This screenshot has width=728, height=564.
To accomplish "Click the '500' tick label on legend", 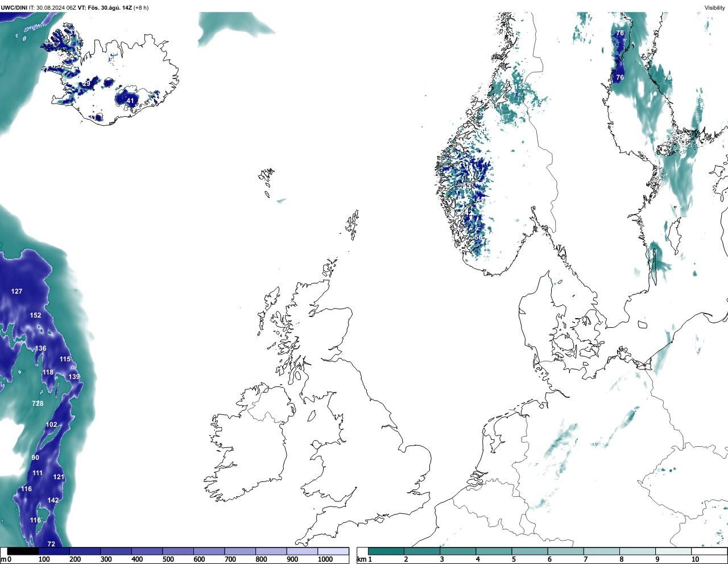I will pos(168,559).
